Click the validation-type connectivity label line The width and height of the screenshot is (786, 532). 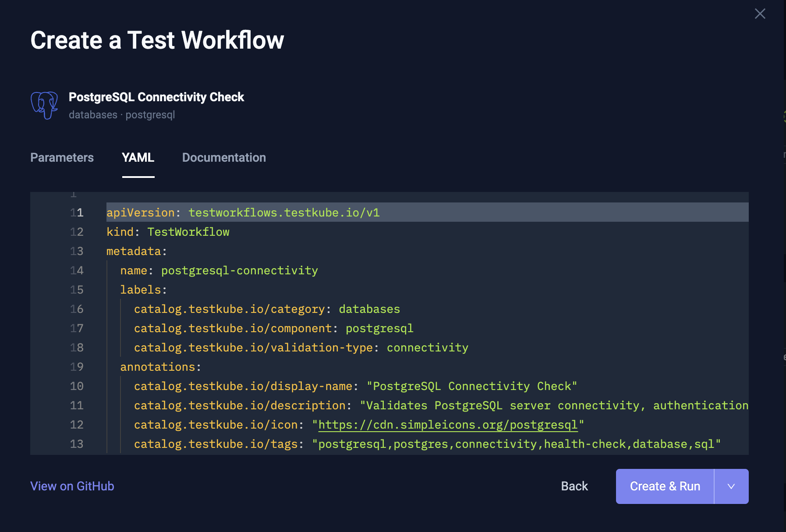click(x=301, y=348)
